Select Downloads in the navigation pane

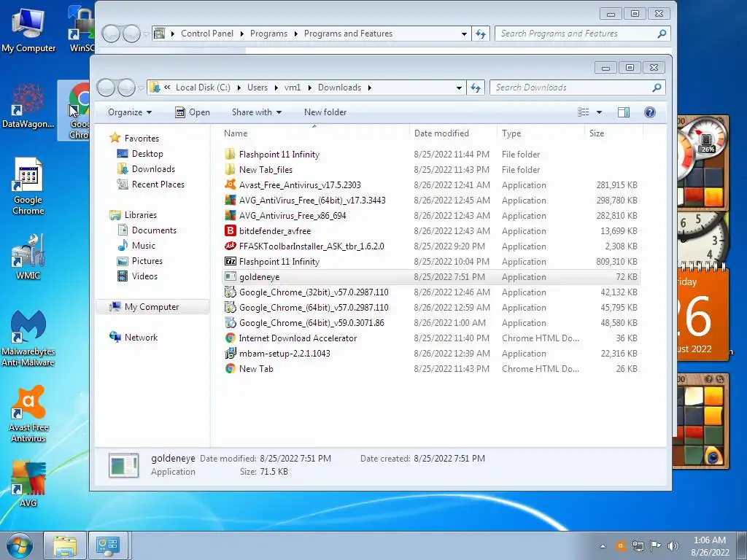click(146, 168)
